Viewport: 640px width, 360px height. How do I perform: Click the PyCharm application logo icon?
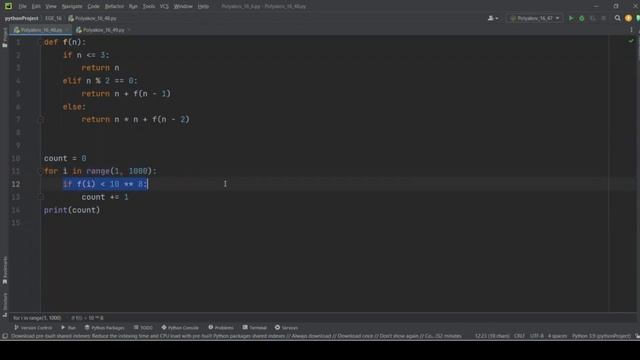8,6
